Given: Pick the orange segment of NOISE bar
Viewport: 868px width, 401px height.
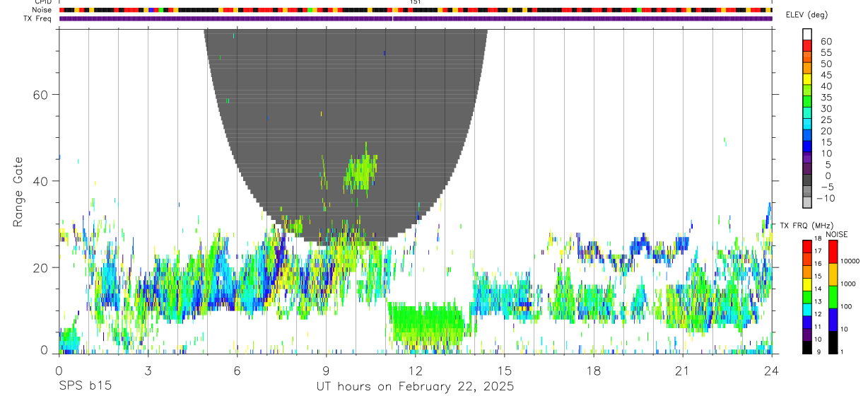Looking at the screenshot, I should click(x=833, y=274).
